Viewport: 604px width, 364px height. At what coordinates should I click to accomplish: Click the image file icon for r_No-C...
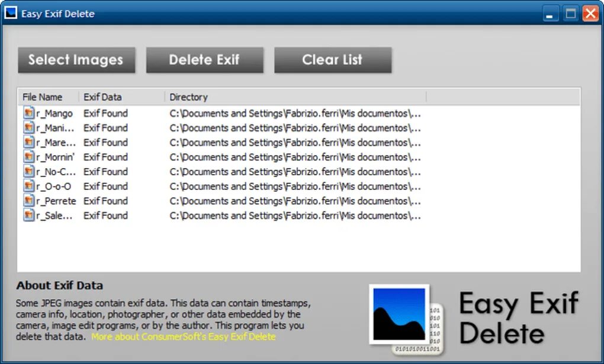(29, 172)
